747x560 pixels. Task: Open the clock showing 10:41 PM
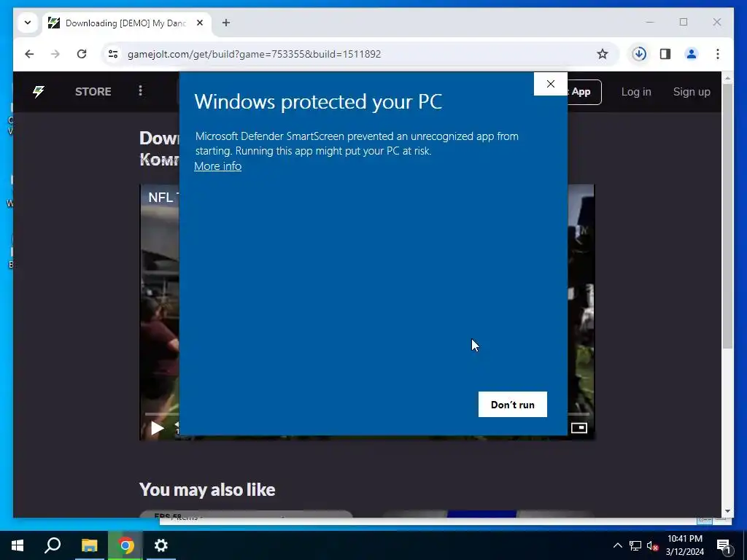point(684,545)
